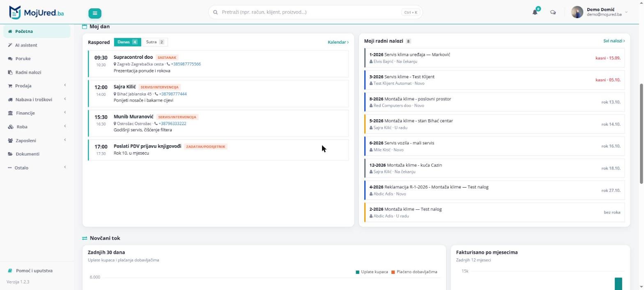Open AI asistent from sidebar
Viewport: 644px width, 290px height.
point(37,45)
